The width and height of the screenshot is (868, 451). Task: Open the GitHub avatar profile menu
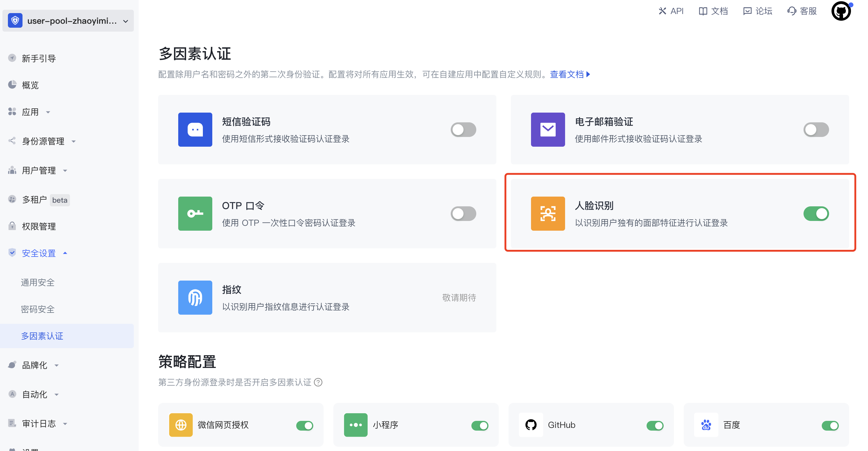pyautogui.click(x=841, y=11)
